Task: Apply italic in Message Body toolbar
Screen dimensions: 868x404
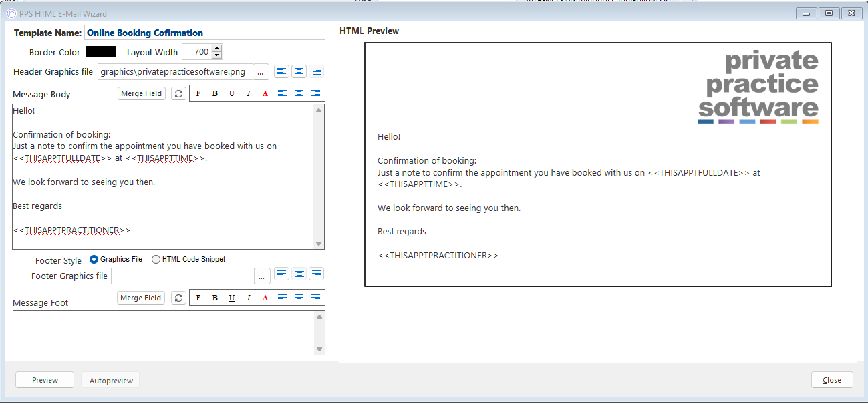Action: click(249, 93)
